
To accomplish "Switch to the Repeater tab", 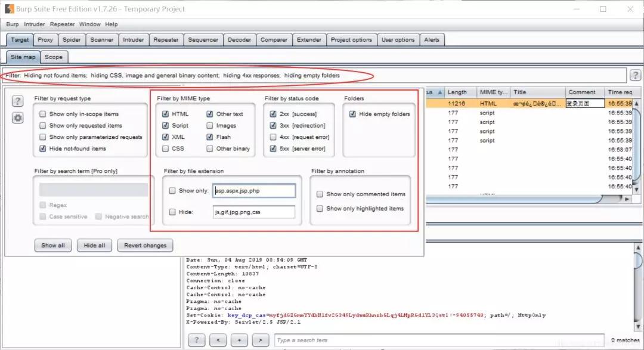I will (166, 40).
